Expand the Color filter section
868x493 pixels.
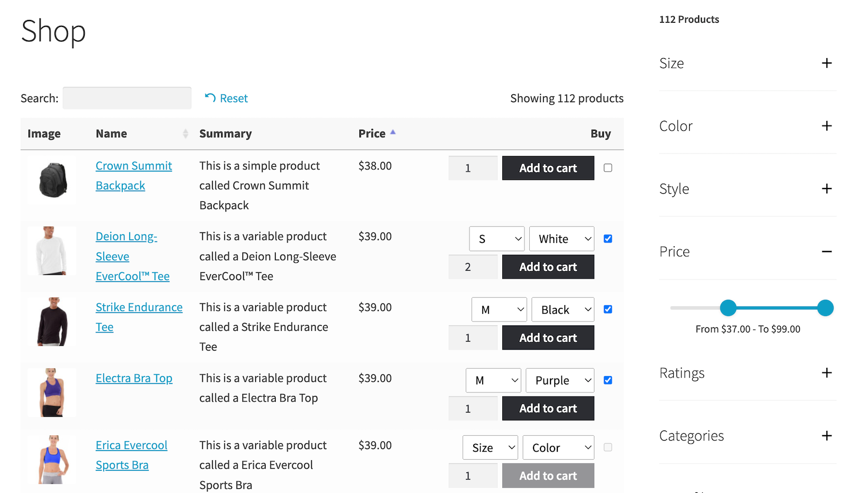pos(826,126)
